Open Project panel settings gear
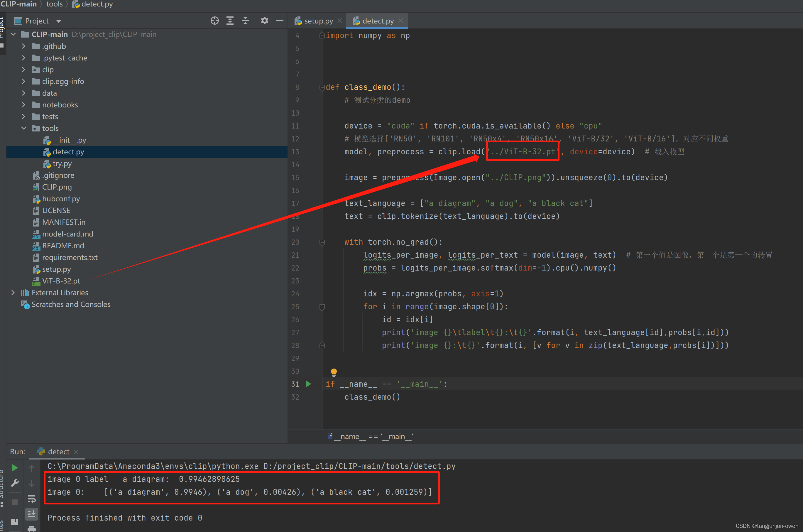The width and height of the screenshot is (803, 532). tap(264, 21)
